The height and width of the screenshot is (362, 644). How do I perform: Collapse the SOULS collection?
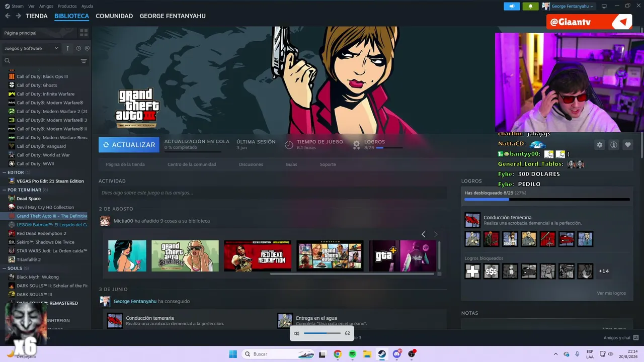tap(5, 268)
